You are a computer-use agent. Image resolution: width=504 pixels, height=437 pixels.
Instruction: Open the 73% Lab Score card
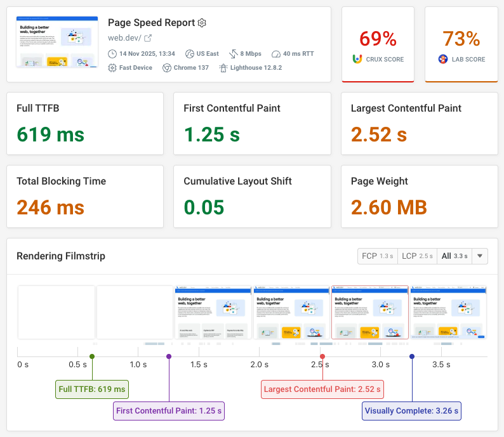[461, 44]
